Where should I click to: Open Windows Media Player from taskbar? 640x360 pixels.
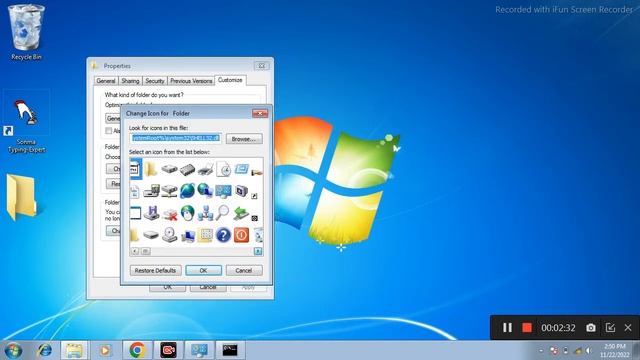click(105, 350)
